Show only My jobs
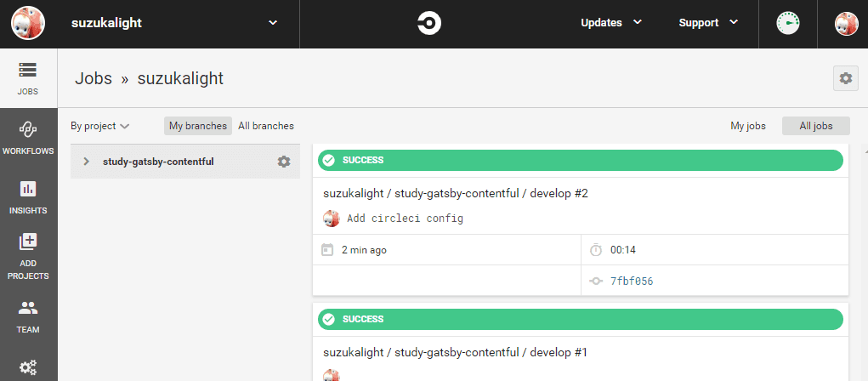Screen dimensions: 868x381 click(748, 126)
